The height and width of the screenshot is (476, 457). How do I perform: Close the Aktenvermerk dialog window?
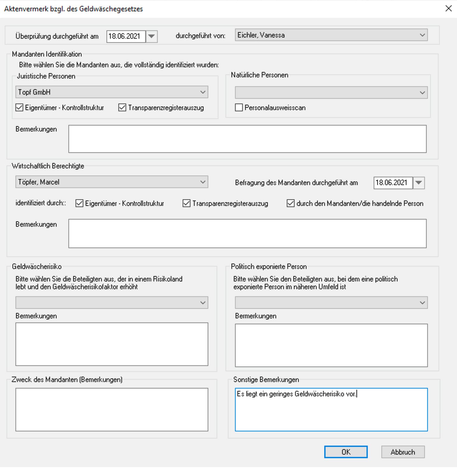coord(448,8)
